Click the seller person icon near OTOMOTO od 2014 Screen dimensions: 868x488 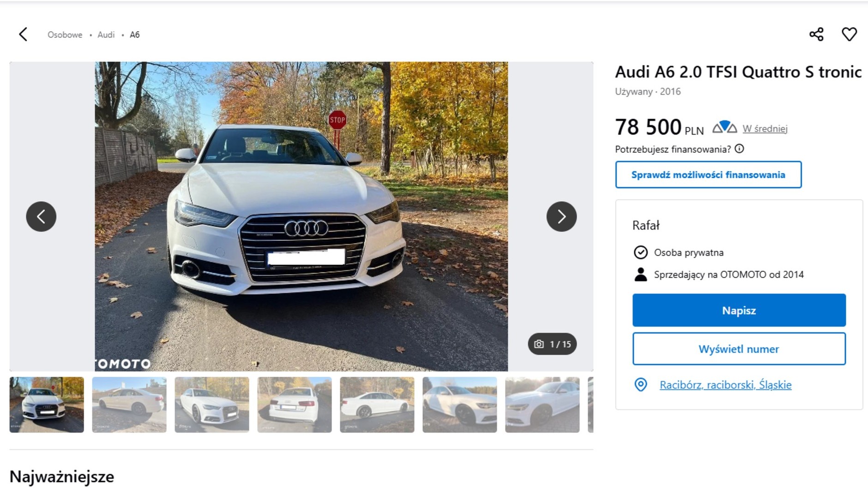[640, 274]
